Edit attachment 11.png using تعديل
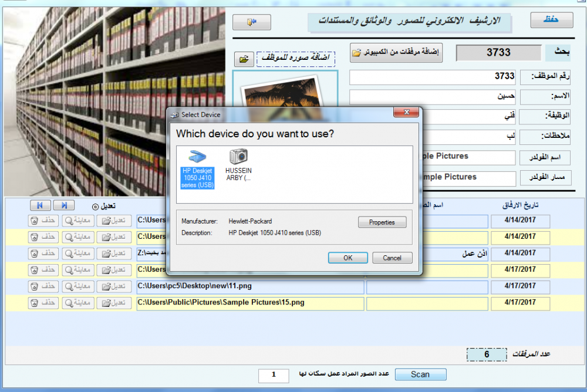This screenshot has width=587, height=392. point(114,286)
